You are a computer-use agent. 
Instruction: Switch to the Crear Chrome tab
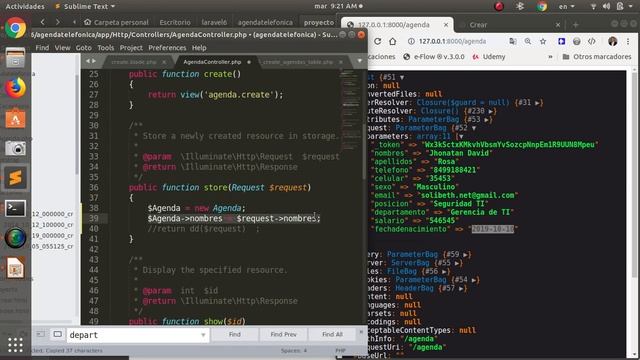point(511,25)
